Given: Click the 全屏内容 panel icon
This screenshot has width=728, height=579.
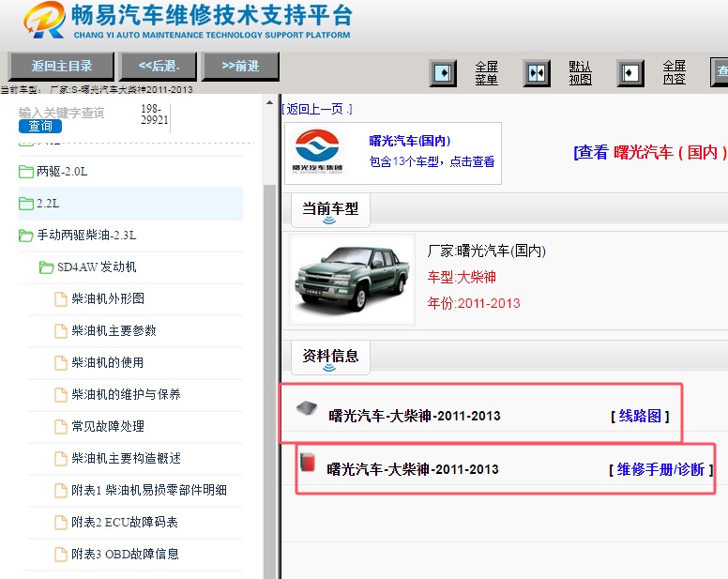Looking at the screenshot, I should coord(630,73).
